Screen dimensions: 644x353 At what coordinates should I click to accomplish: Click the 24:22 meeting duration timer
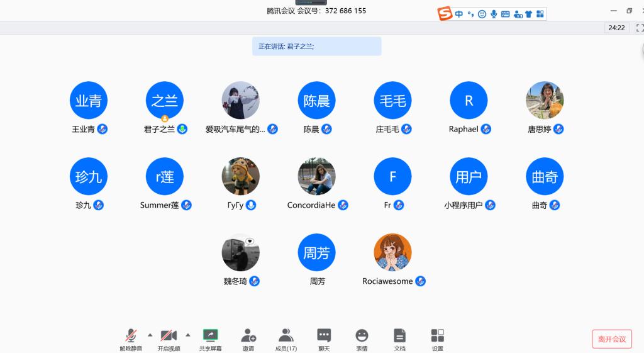(x=616, y=28)
